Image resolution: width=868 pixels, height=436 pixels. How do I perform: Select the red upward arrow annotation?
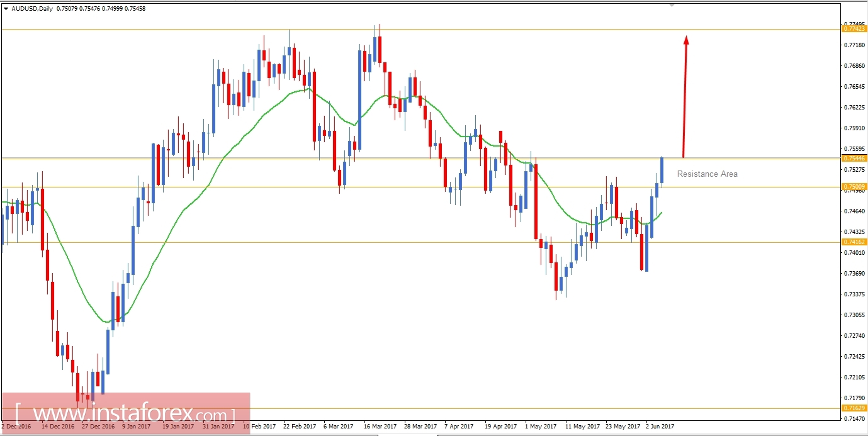(685, 94)
